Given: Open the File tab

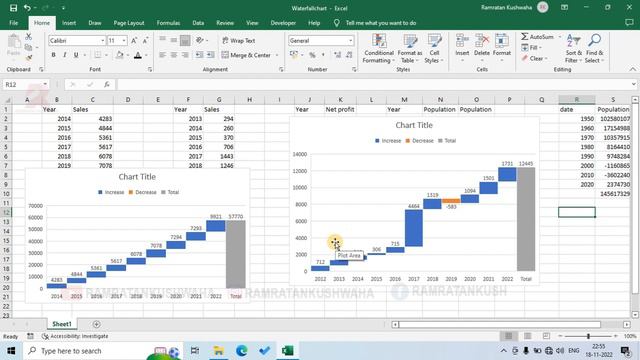Looking at the screenshot, I should pyautogui.click(x=13, y=23).
